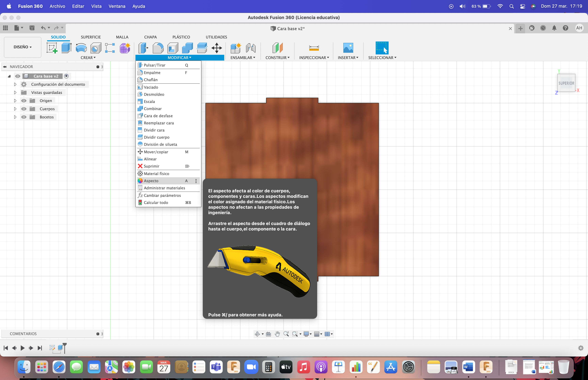This screenshot has width=588, height=380.
Task: Select Empalme from the menu
Action: click(x=168, y=72)
